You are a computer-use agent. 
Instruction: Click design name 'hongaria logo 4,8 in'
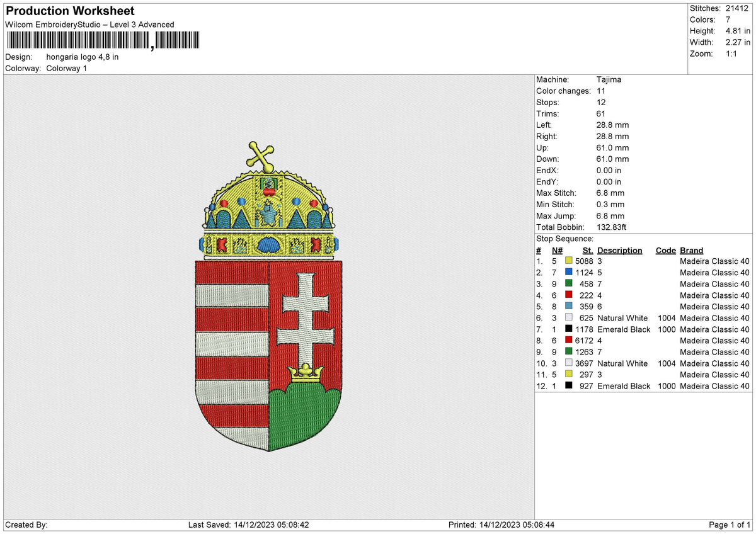(x=83, y=57)
